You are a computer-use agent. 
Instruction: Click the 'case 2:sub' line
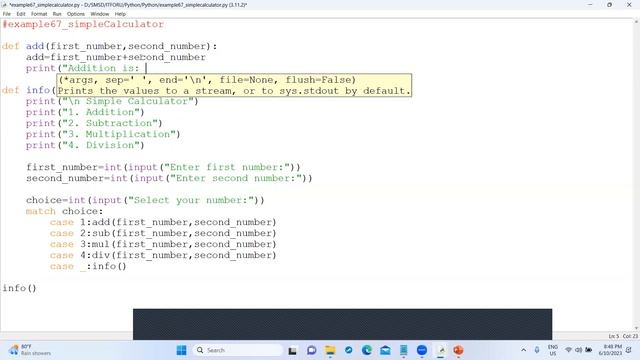[163, 233]
